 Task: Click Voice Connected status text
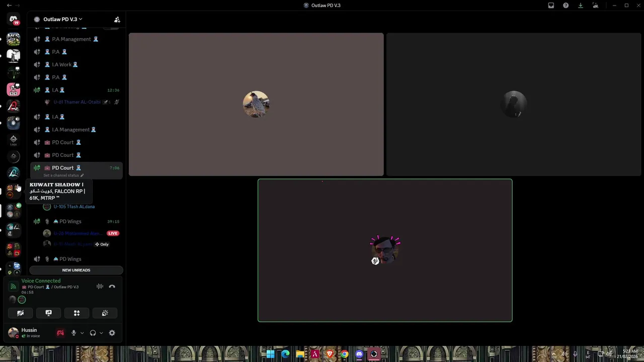[x=41, y=281]
